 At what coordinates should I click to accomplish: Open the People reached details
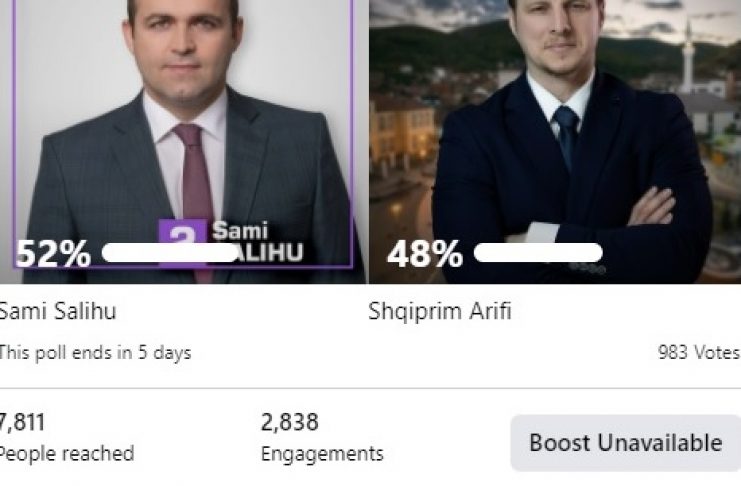[67, 453]
